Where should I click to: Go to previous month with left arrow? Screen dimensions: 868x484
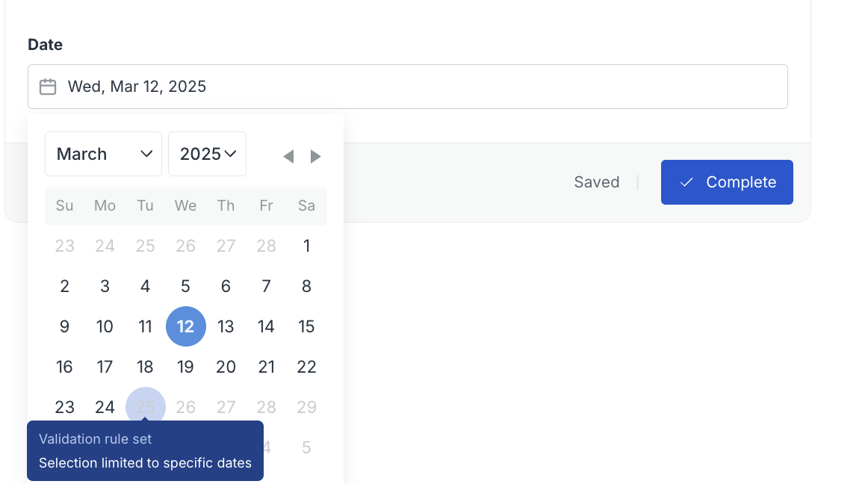[x=288, y=157]
